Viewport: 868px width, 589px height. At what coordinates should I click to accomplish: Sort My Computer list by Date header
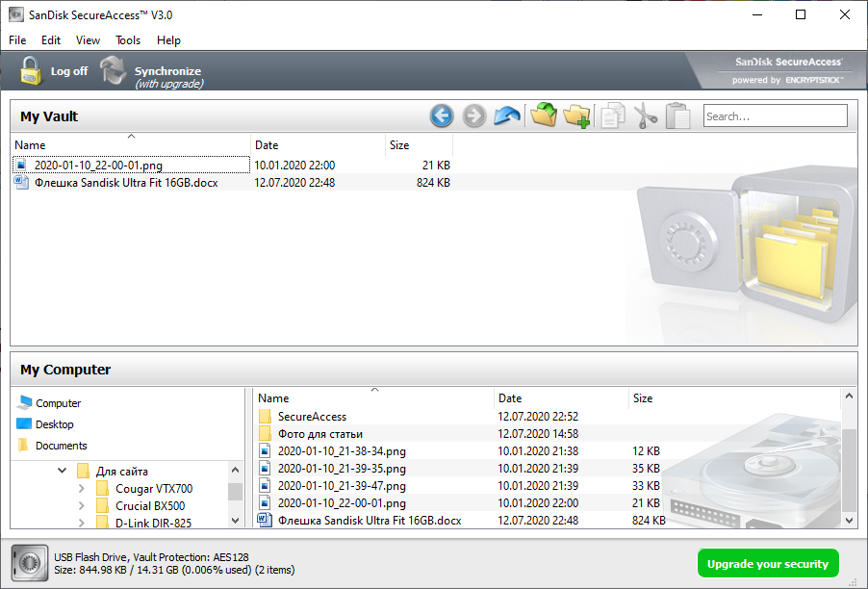(x=561, y=397)
